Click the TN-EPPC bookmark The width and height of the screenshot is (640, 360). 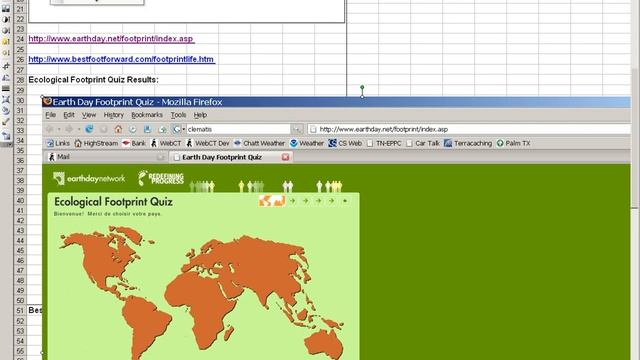[384, 143]
